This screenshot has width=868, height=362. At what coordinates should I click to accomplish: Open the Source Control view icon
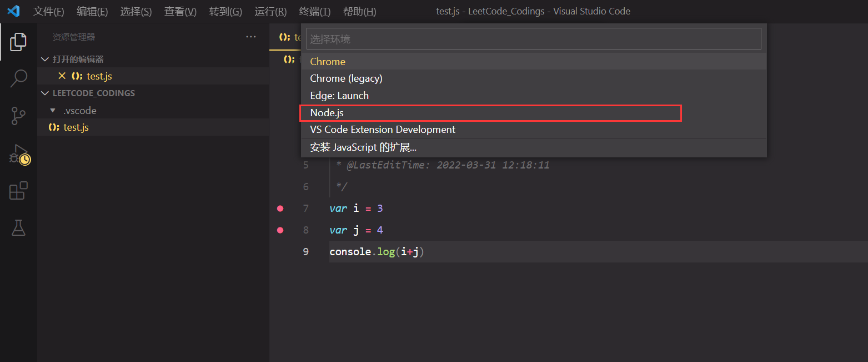tap(18, 116)
